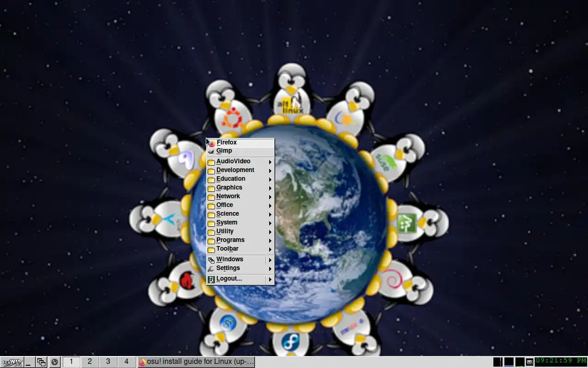The width and height of the screenshot is (588, 368).
Task: Launch Firefox from the root menu
Action: click(x=240, y=143)
